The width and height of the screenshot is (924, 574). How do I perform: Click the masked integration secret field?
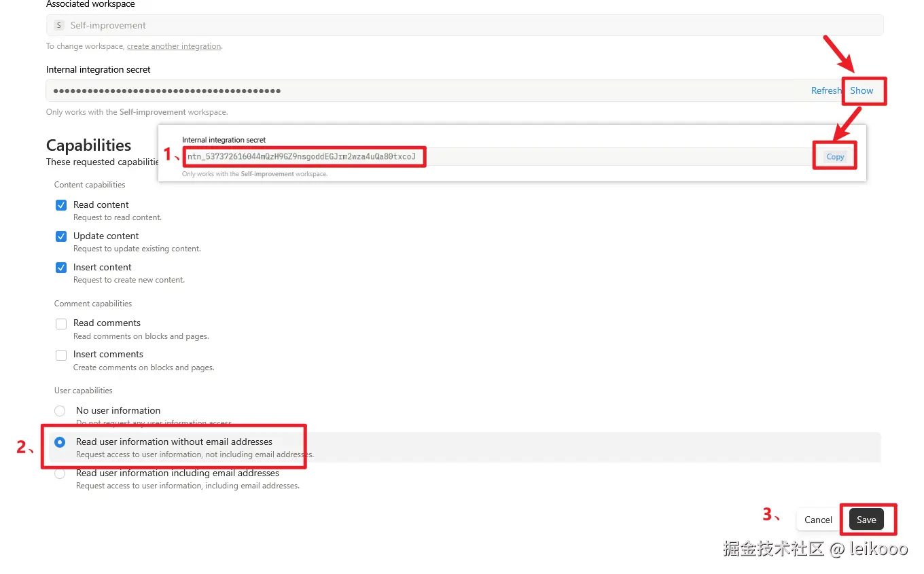coord(465,90)
